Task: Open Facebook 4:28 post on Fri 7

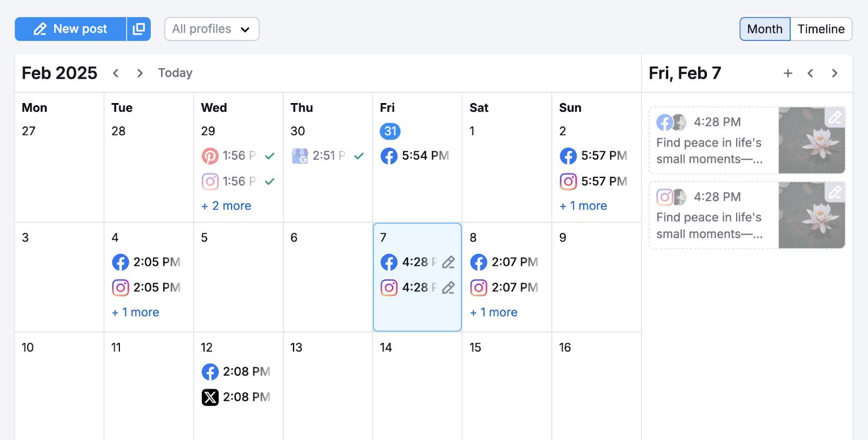Action: pyautogui.click(x=409, y=262)
